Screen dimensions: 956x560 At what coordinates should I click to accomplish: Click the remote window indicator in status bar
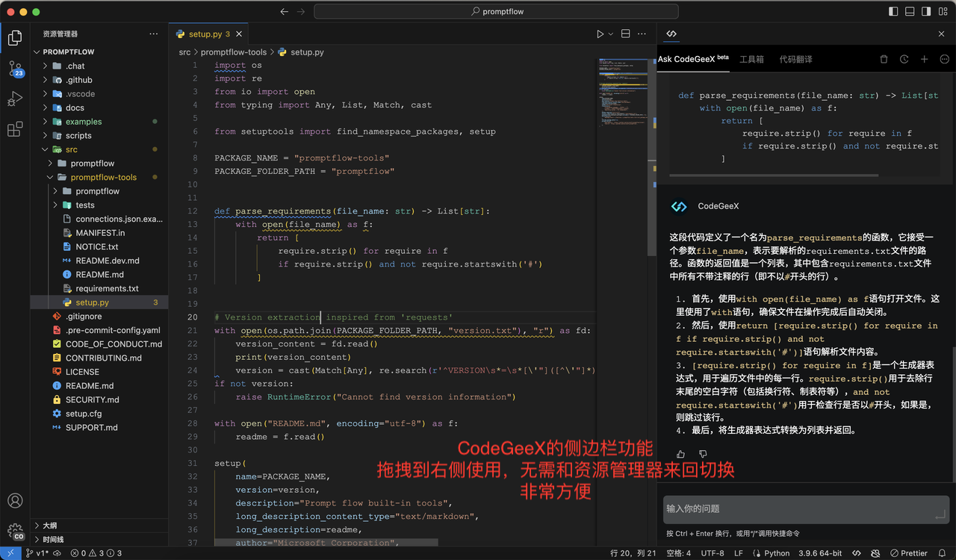(10, 553)
